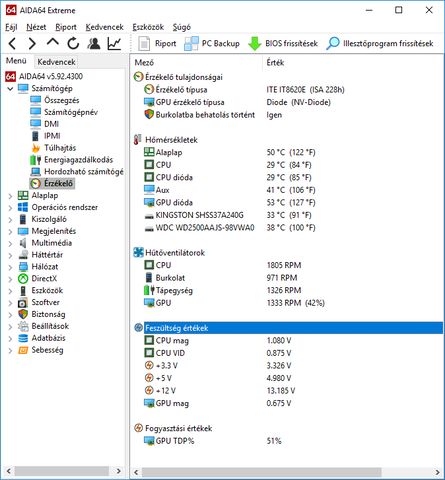Viewport: 445px width, 480px height.
Task: Click the left pane scroll right arrow
Action: coord(118,471)
